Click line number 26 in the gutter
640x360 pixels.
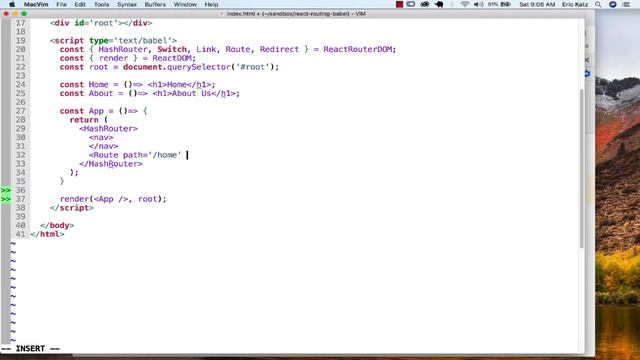pyautogui.click(x=20, y=102)
